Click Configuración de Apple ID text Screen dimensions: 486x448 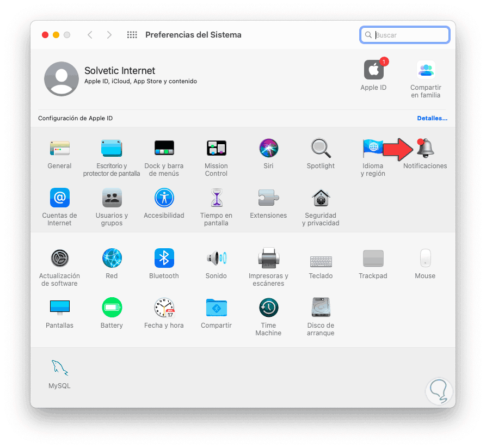tap(75, 118)
